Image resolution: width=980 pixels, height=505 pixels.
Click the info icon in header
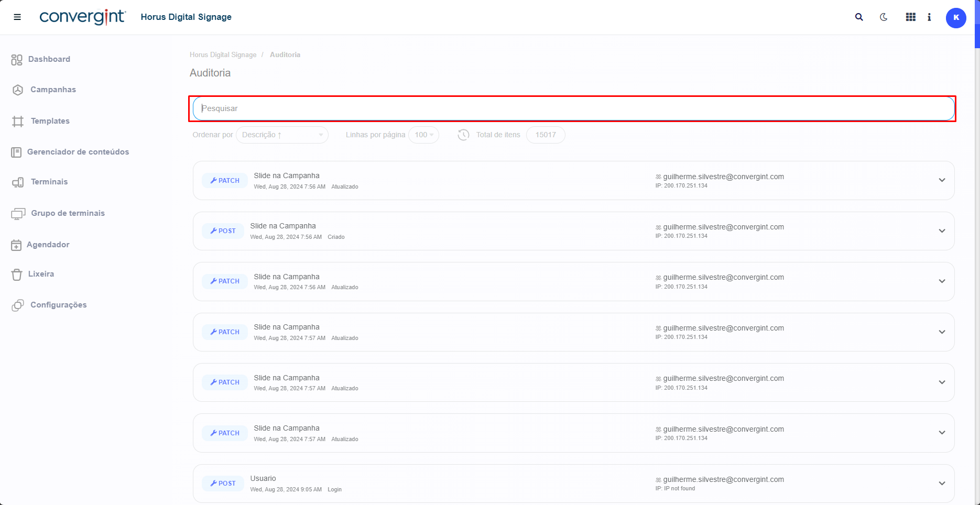click(929, 17)
